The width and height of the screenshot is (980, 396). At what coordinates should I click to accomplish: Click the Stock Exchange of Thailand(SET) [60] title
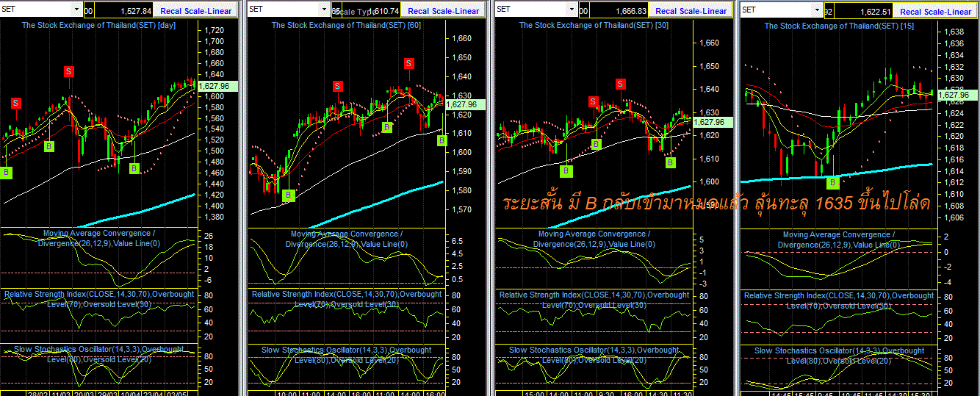pyautogui.click(x=347, y=25)
